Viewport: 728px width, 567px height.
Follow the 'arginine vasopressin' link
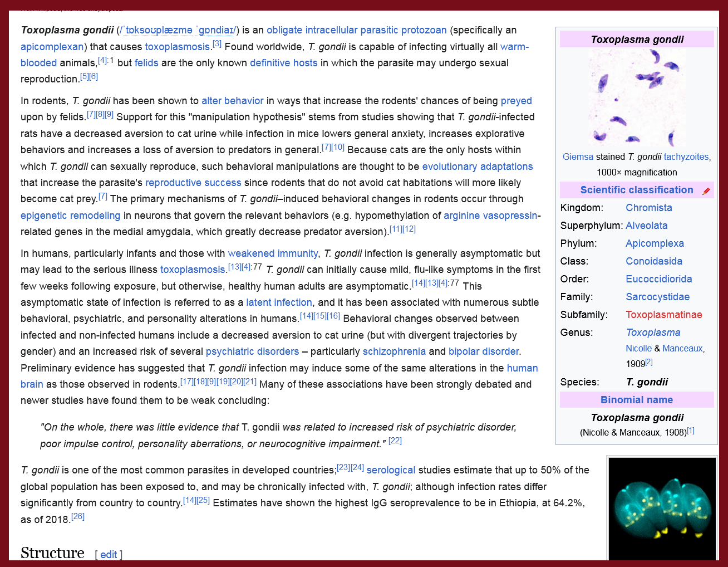(491, 216)
